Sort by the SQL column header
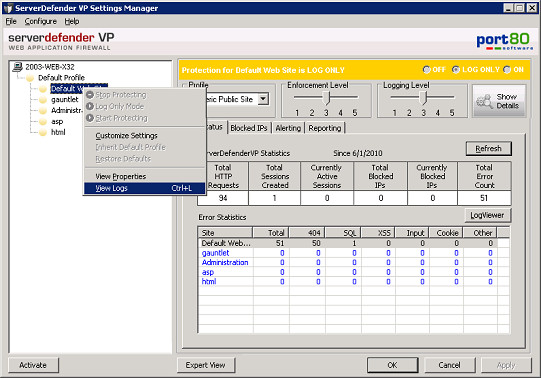 343,233
